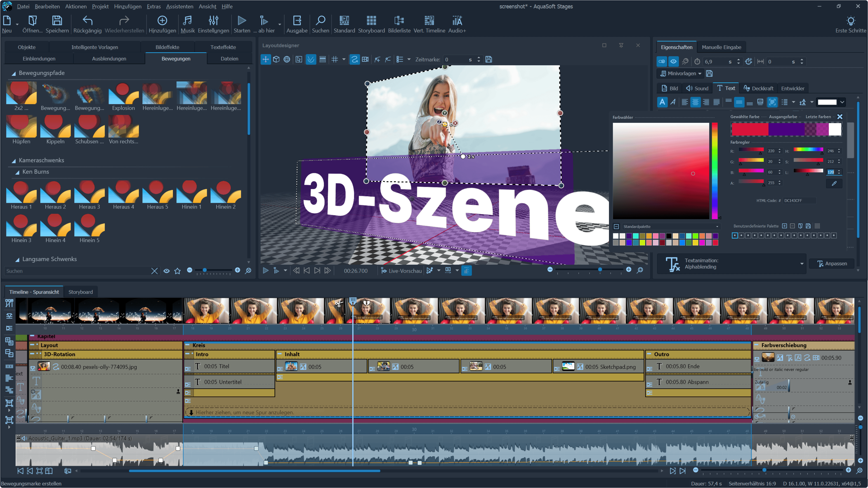Click the Play button below the Layoutdesigner
This screenshot has height=488, width=868.
coord(266,270)
